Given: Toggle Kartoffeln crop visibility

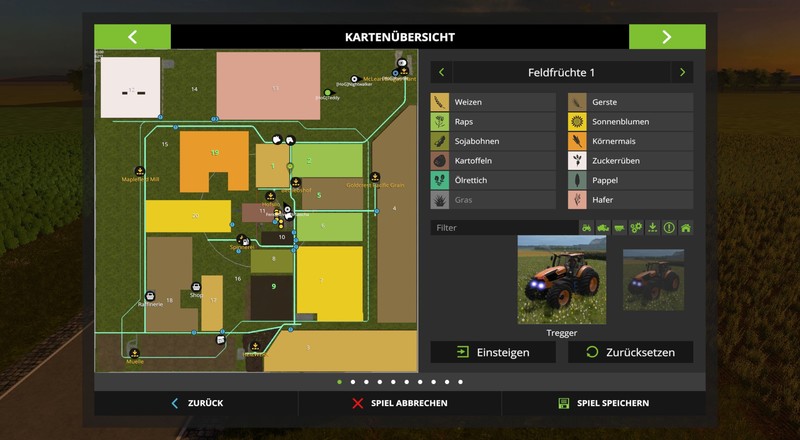Looking at the screenshot, I should pos(492,160).
